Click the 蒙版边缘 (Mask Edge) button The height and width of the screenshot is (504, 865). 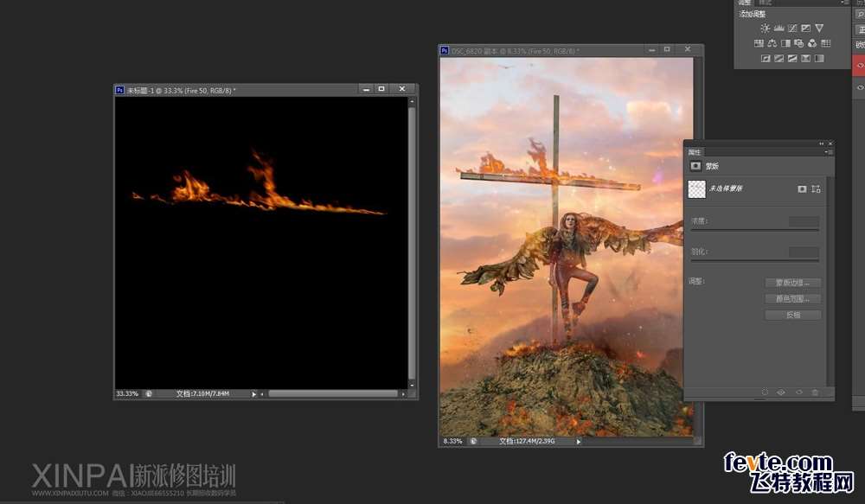coord(792,283)
